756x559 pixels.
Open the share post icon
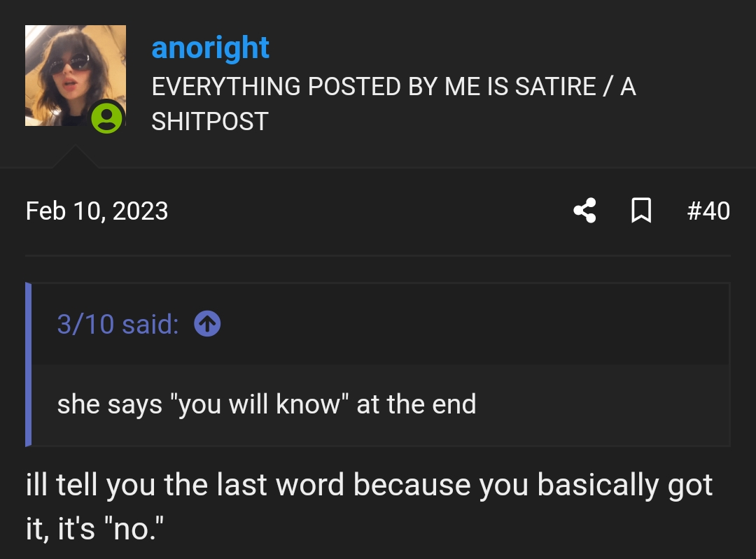pyautogui.click(x=584, y=211)
